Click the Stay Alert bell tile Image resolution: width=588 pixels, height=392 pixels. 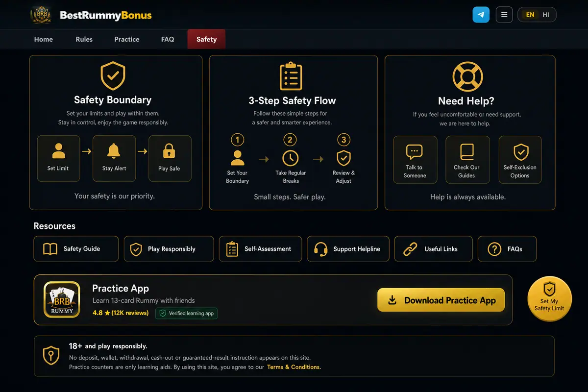(x=114, y=158)
